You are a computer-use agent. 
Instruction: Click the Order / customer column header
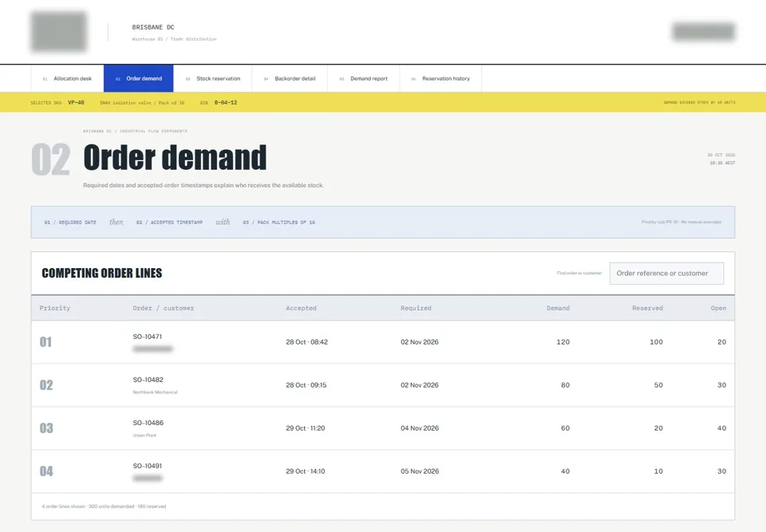[163, 308]
